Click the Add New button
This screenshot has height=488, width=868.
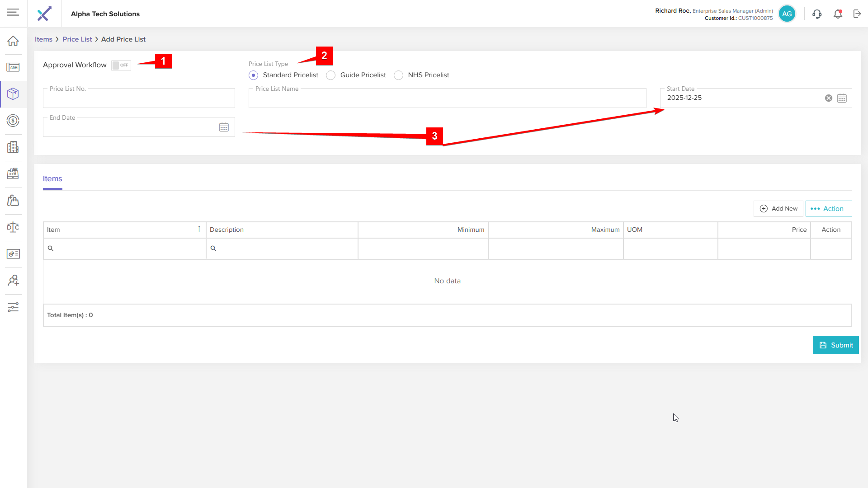[x=778, y=209]
